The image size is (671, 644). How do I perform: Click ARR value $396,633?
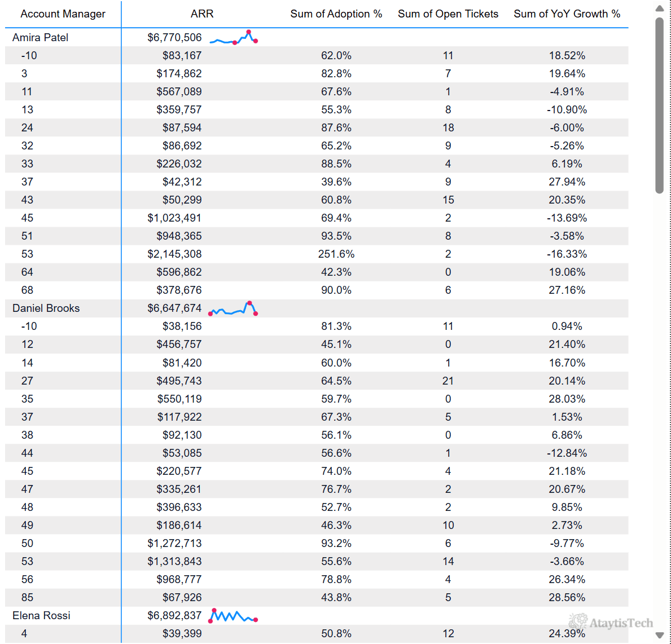tap(179, 507)
